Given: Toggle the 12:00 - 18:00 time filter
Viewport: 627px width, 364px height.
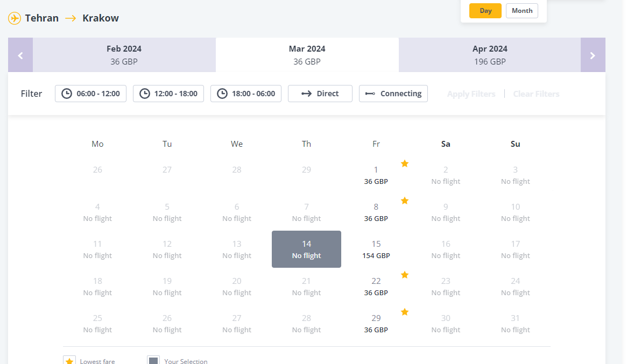Looking at the screenshot, I should [168, 94].
